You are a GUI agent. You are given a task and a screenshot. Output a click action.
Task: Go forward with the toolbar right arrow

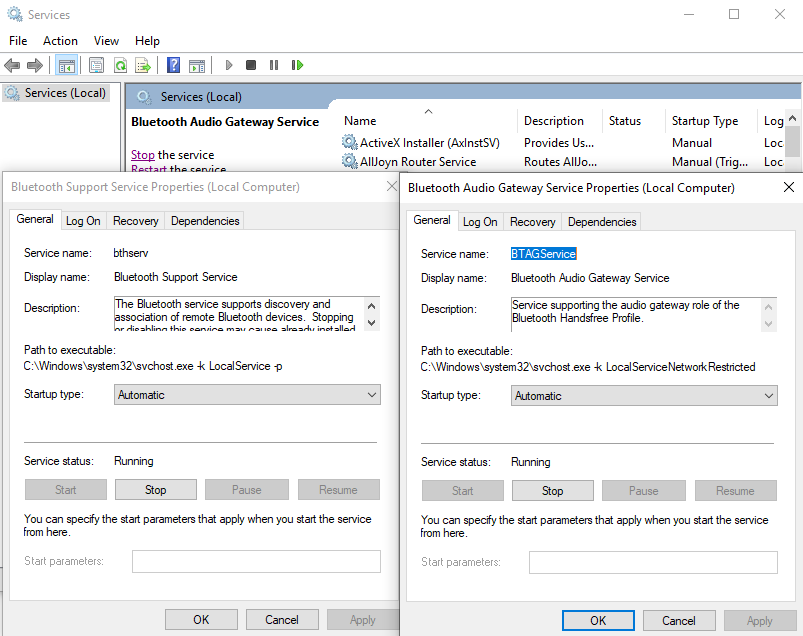tap(35, 65)
